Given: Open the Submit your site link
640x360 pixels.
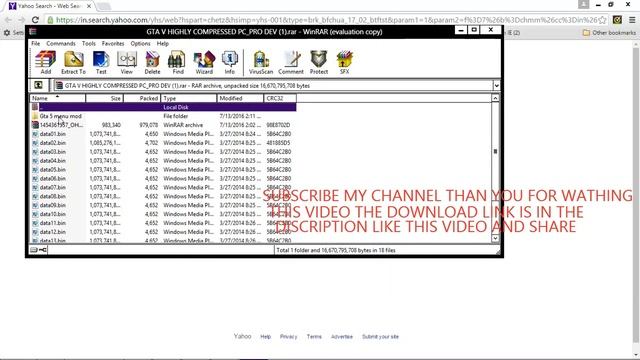Looking at the screenshot, I should (380, 337).
